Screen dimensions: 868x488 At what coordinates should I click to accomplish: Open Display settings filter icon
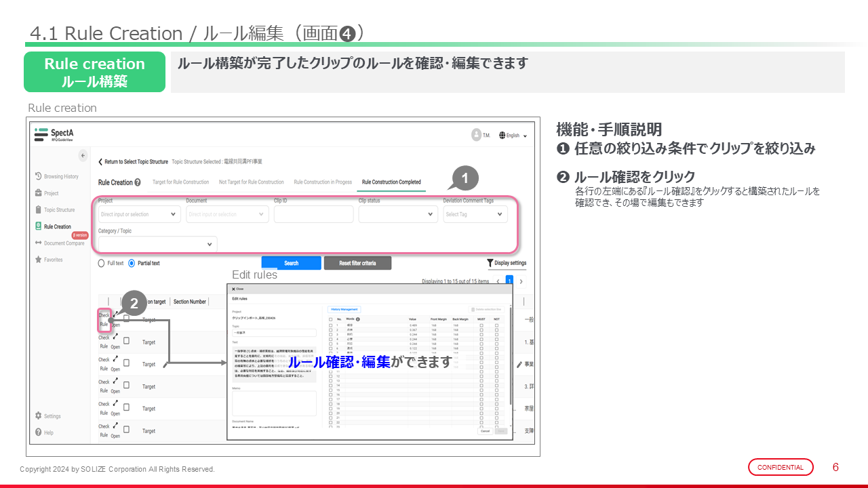point(490,263)
